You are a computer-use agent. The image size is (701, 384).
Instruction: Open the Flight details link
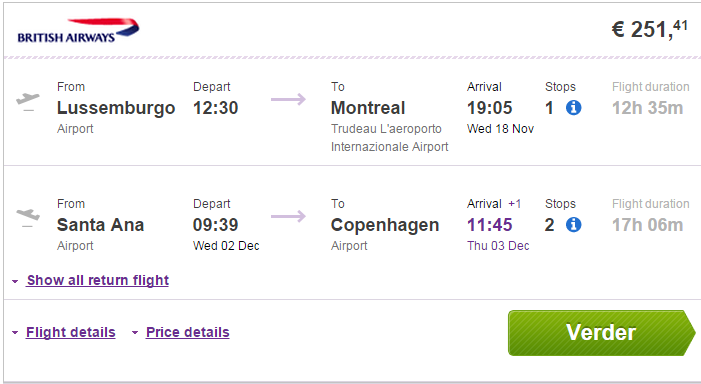[71, 332]
